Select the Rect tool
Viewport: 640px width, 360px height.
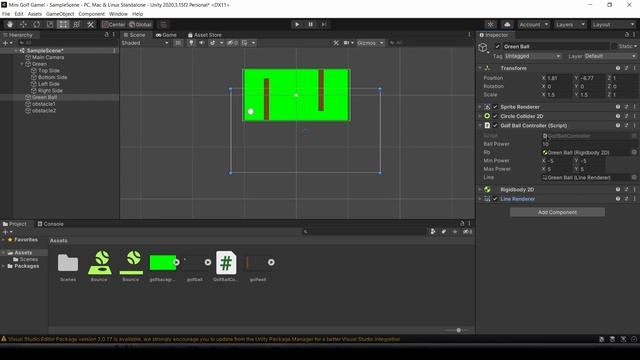[x=63, y=24]
